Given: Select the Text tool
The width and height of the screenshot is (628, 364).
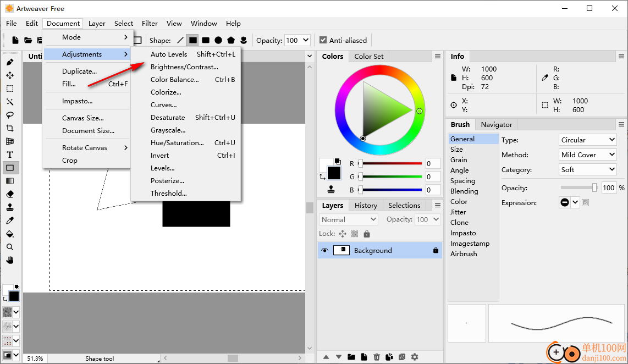Looking at the screenshot, I should [x=10, y=155].
